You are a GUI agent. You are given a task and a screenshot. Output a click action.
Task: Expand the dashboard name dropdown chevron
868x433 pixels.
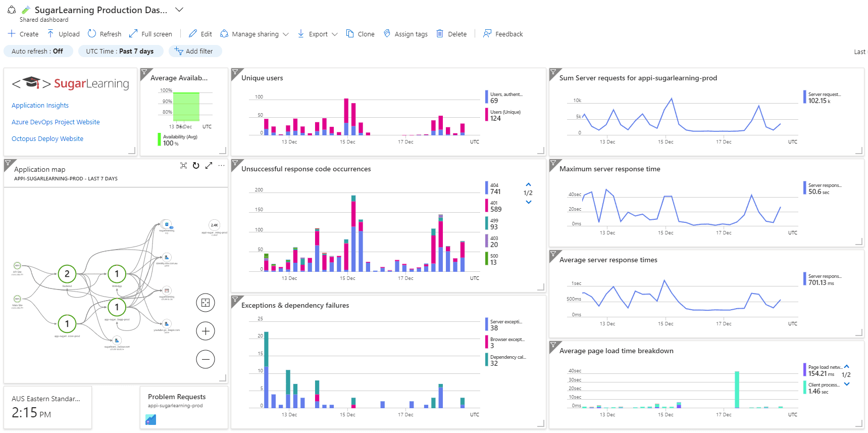point(179,10)
